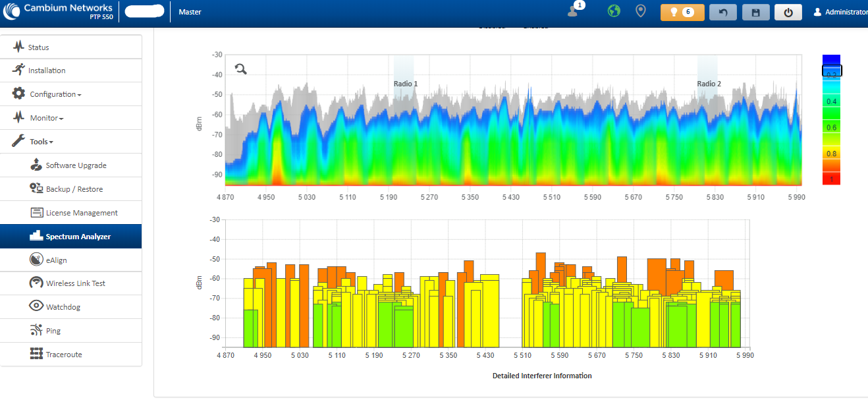Click the GPS location pin icon

tap(640, 12)
